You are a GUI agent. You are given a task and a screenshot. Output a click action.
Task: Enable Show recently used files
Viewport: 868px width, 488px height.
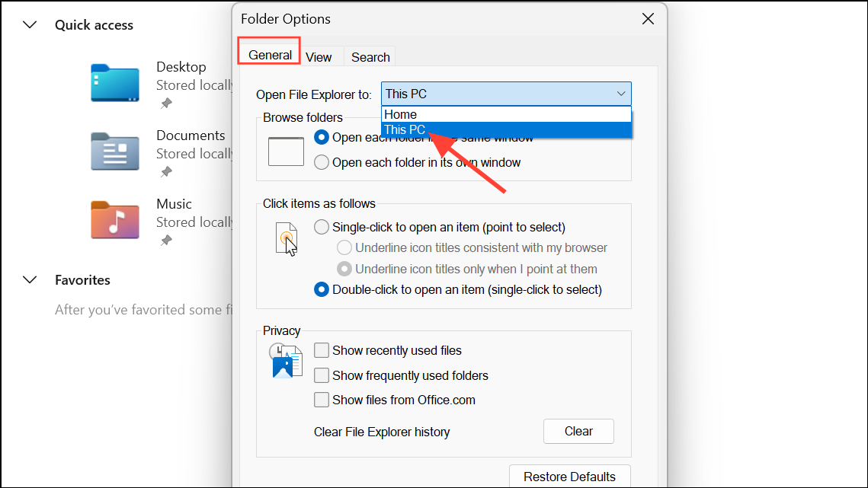(322, 350)
